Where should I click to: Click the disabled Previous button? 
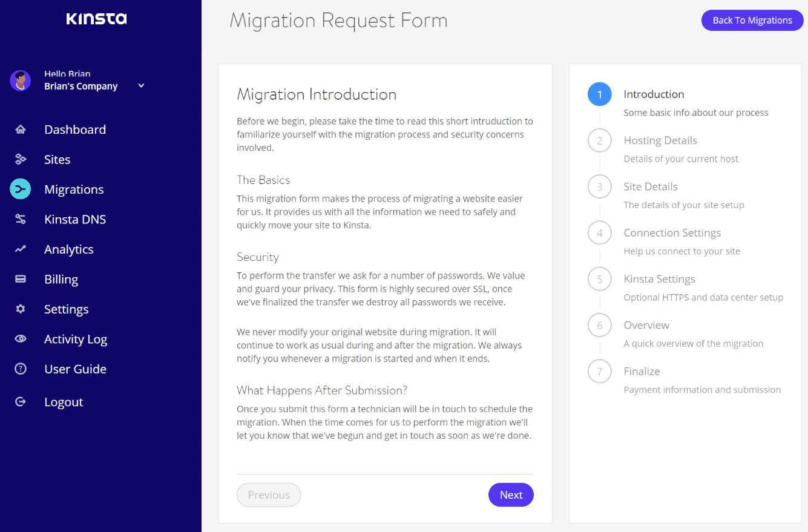(x=269, y=494)
